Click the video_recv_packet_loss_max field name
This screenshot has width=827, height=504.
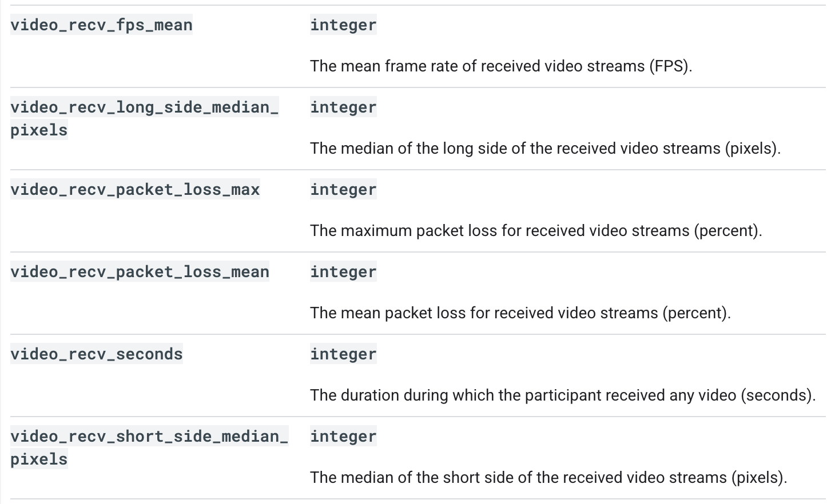[135, 190]
